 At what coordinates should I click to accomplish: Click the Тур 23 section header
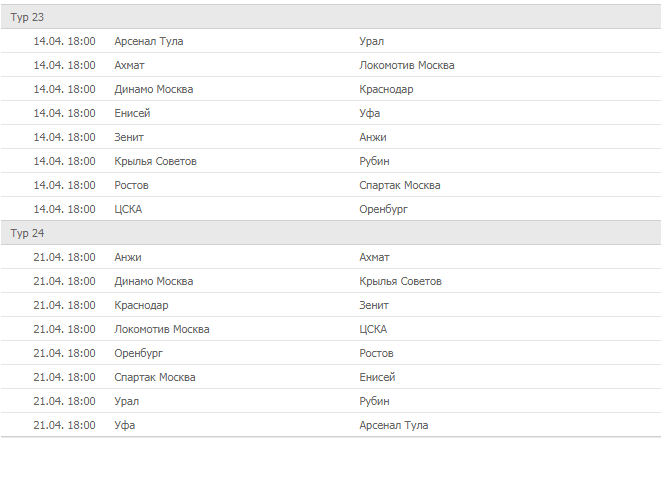[x=28, y=17]
